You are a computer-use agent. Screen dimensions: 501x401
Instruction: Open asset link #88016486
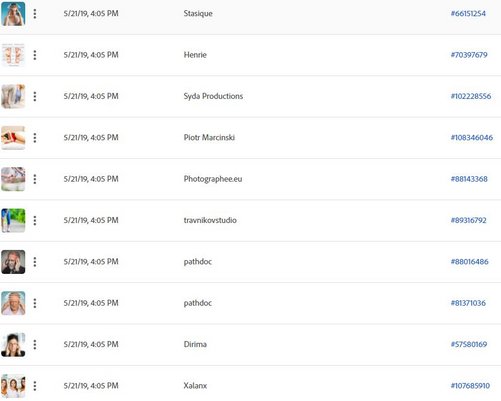(469, 262)
